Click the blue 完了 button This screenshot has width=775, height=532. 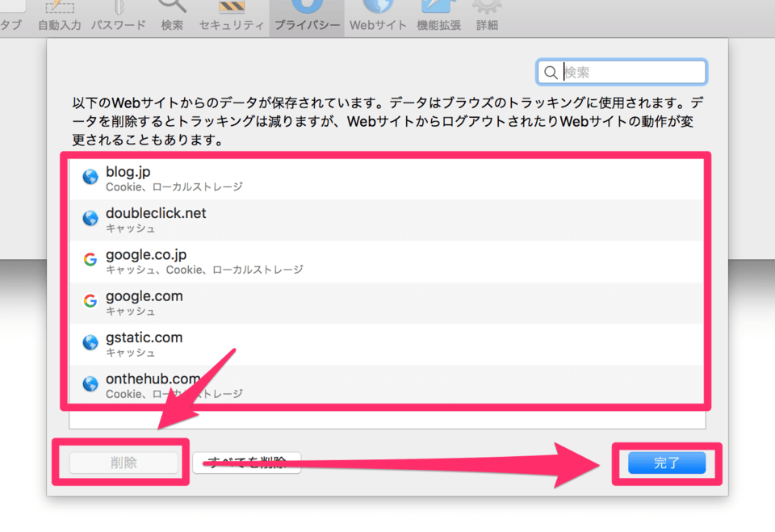[667, 463]
